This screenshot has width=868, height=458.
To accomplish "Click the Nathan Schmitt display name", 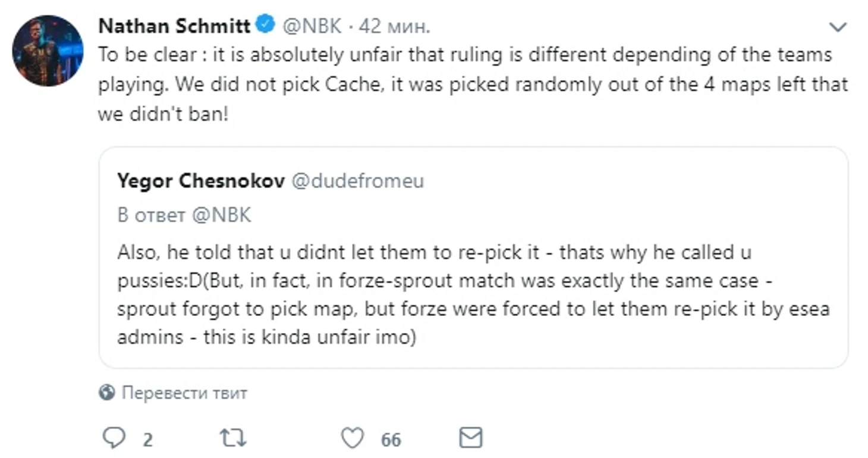I will (174, 26).
